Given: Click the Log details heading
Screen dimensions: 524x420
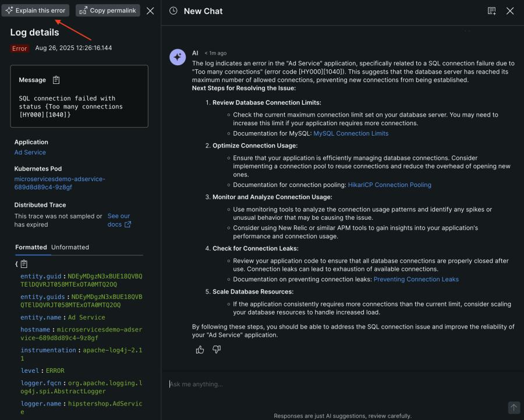Looking at the screenshot, I should click(x=34, y=32).
